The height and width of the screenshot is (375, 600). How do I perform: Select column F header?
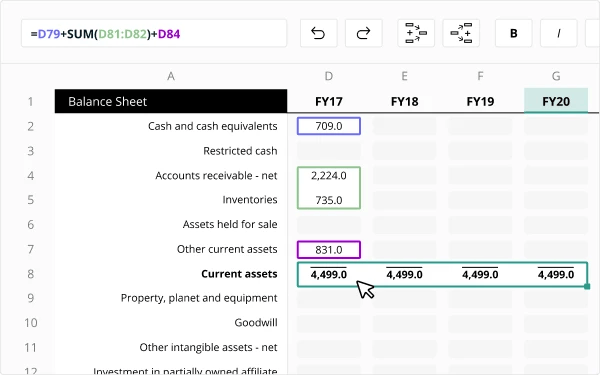pyautogui.click(x=480, y=76)
